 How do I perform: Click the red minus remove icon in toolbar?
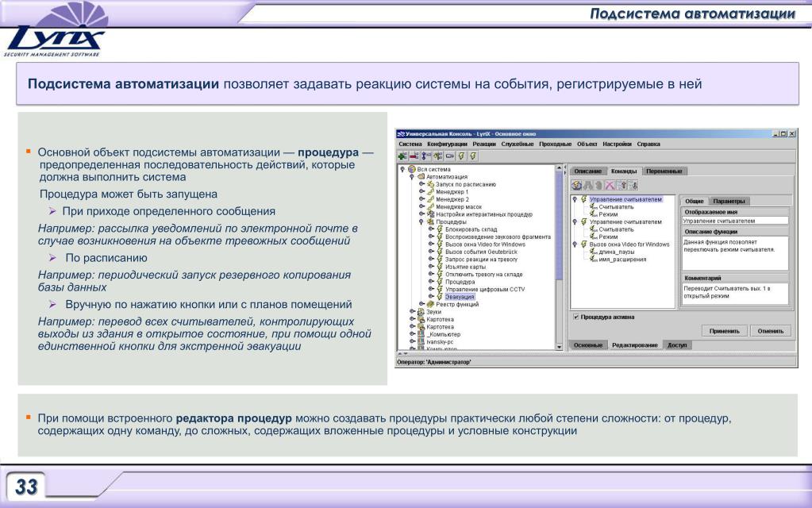pyautogui.click(x=414, y=156)
